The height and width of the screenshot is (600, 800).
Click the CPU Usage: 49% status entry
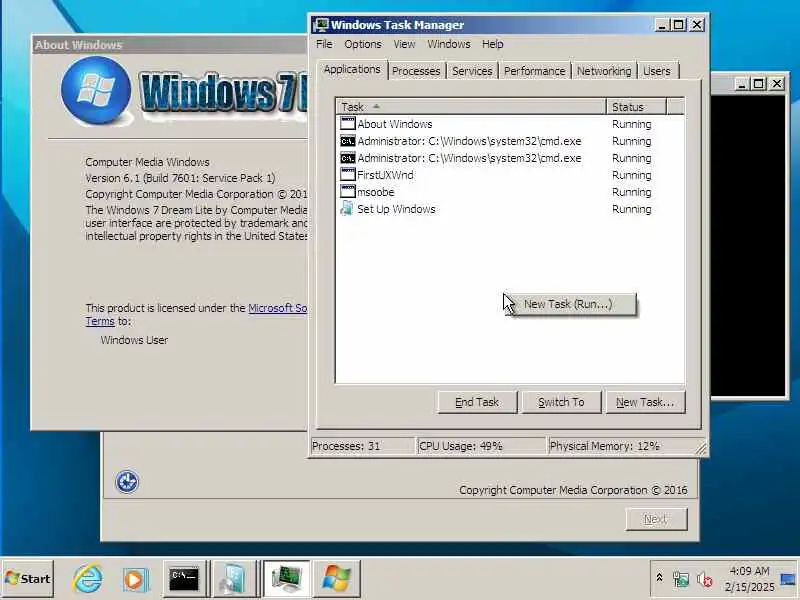(481, 446)
